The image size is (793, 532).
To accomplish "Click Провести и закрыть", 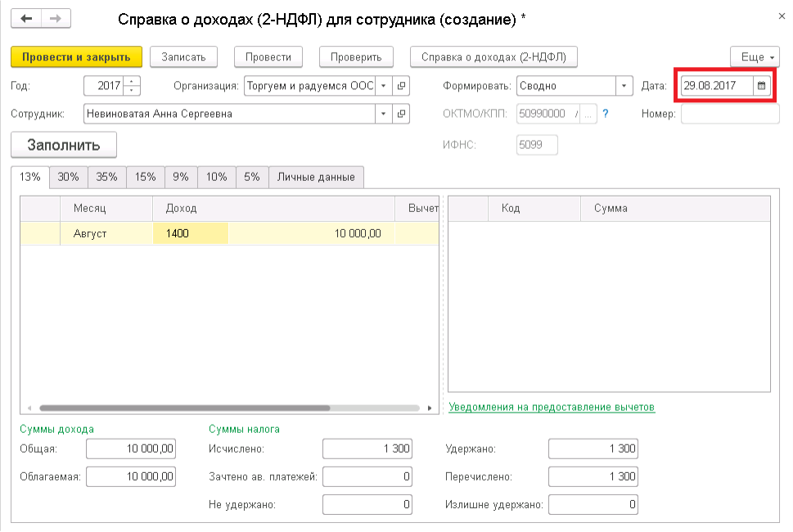I will point(76,56).
